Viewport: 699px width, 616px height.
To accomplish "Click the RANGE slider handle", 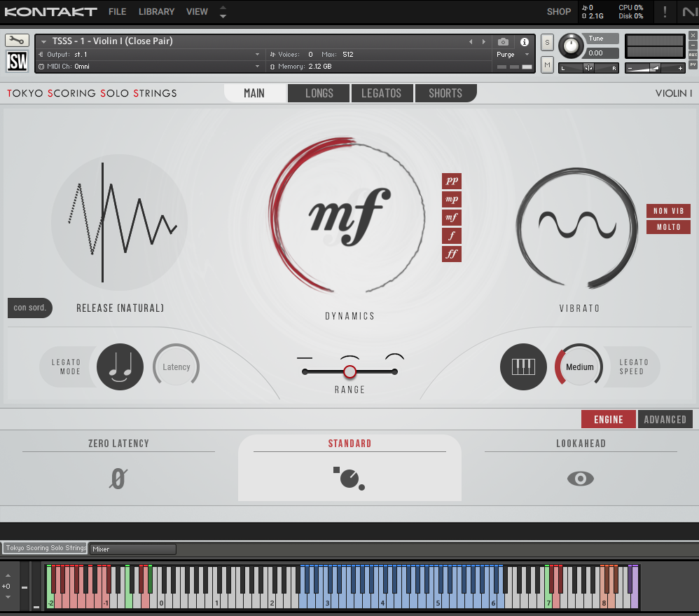I will coord(350,371).
